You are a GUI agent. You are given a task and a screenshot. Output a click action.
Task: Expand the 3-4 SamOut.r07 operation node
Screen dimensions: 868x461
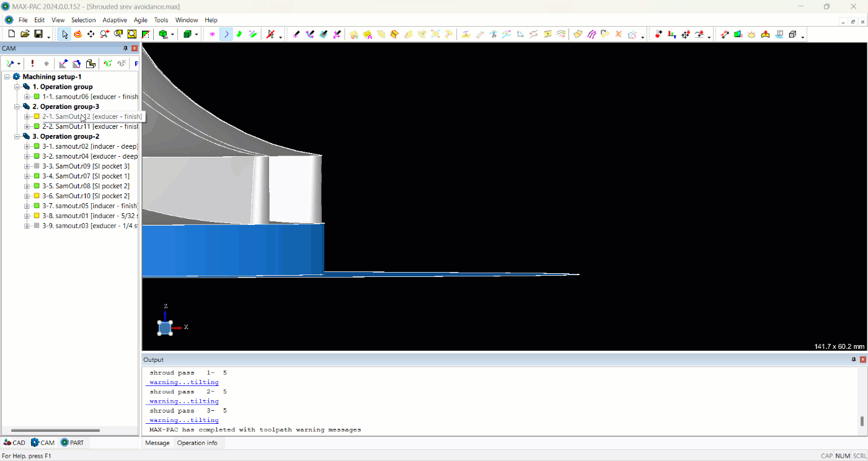(x=27, y=176)
